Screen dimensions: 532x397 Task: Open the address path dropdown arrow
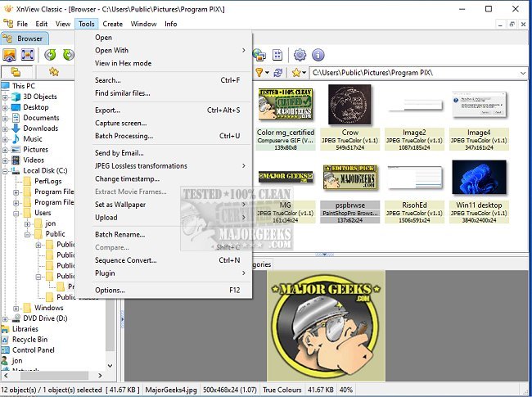point(522,74)
